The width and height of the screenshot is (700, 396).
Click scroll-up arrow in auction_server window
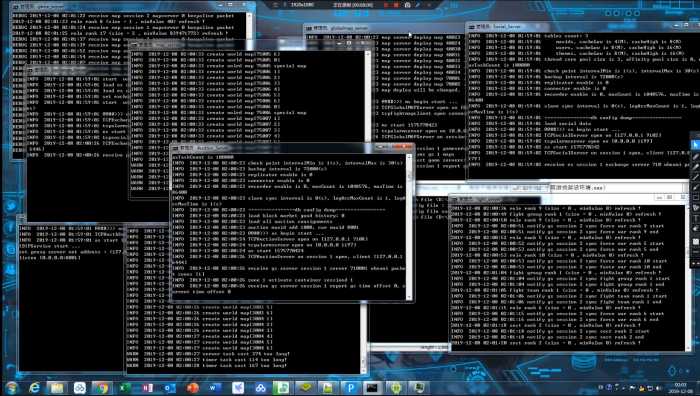[409, 157]
